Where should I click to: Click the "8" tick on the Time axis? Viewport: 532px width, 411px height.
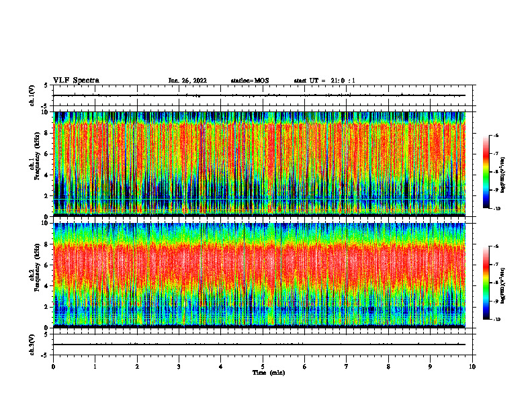pyautogui.click(x=388, y=367)
